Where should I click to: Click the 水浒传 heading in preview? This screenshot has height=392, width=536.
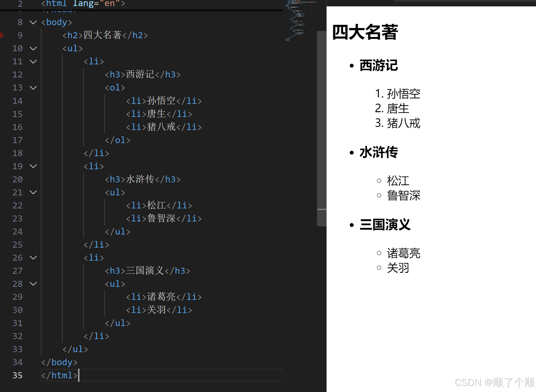pos(379,152)
